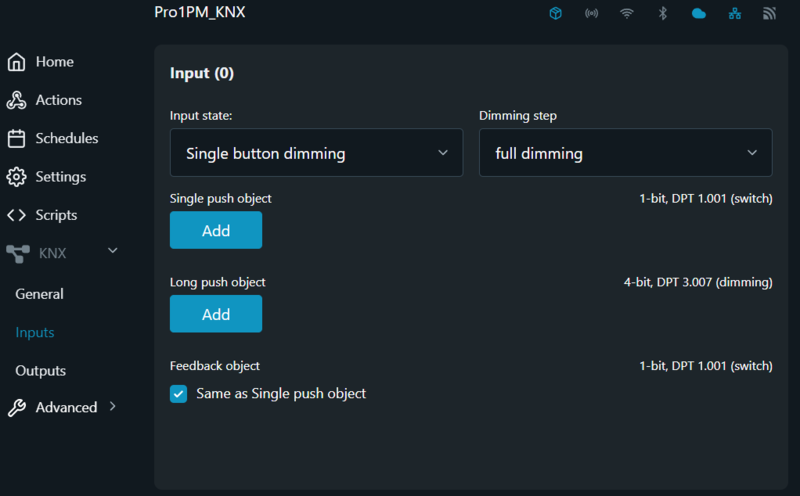Click the Settings gear icon
The image size is (800, 496).
pyautogui.click(x=16, y=177)
